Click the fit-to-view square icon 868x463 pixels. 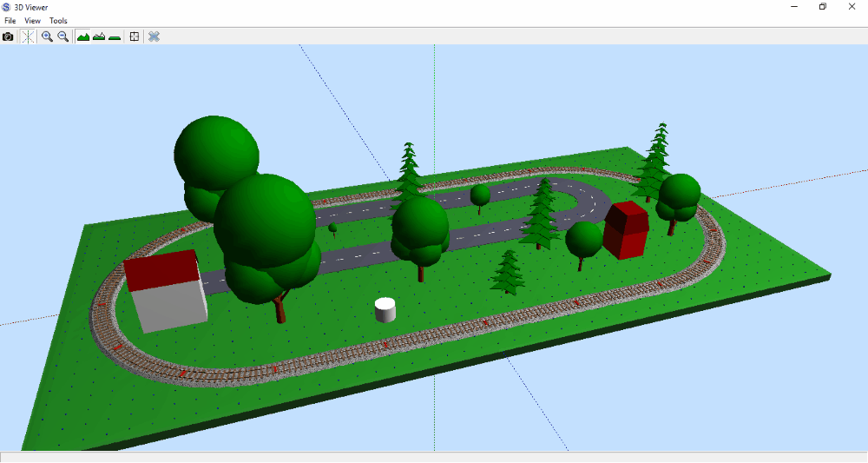pos(134,36)
